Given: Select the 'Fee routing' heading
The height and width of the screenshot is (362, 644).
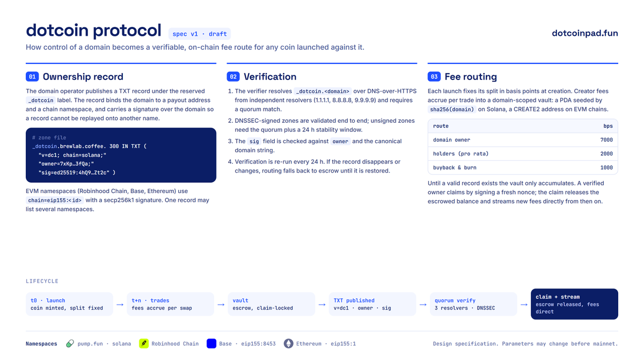Looking at the screenshot, I should pyautogui.click(x=471, y=77).
